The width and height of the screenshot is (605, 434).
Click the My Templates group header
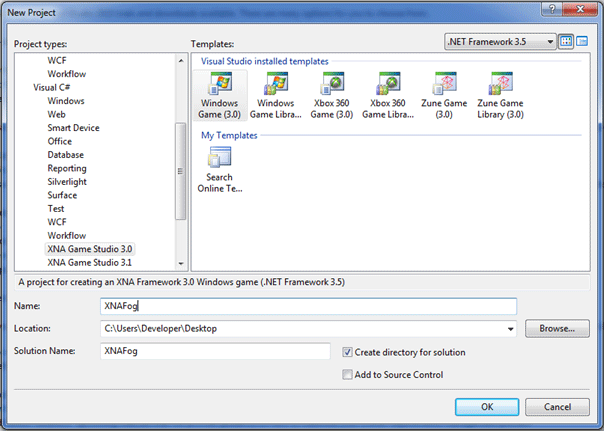point(229,135)
